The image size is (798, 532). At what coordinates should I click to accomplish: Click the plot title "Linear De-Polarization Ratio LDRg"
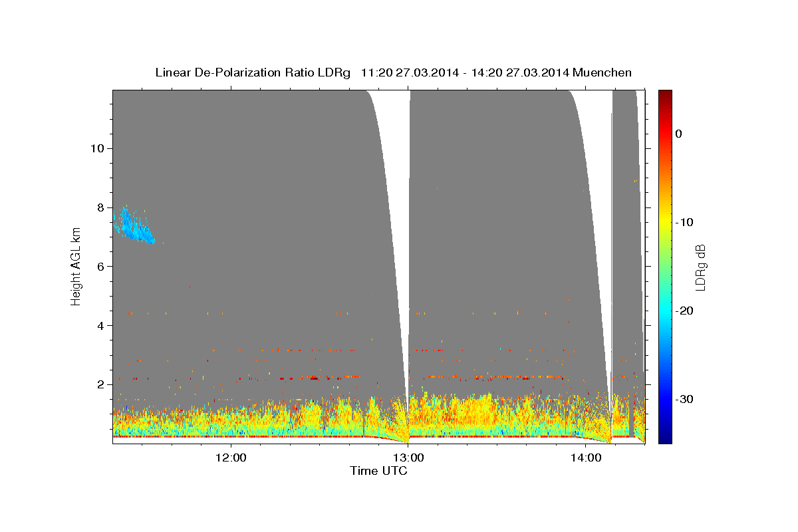point(253,72)
